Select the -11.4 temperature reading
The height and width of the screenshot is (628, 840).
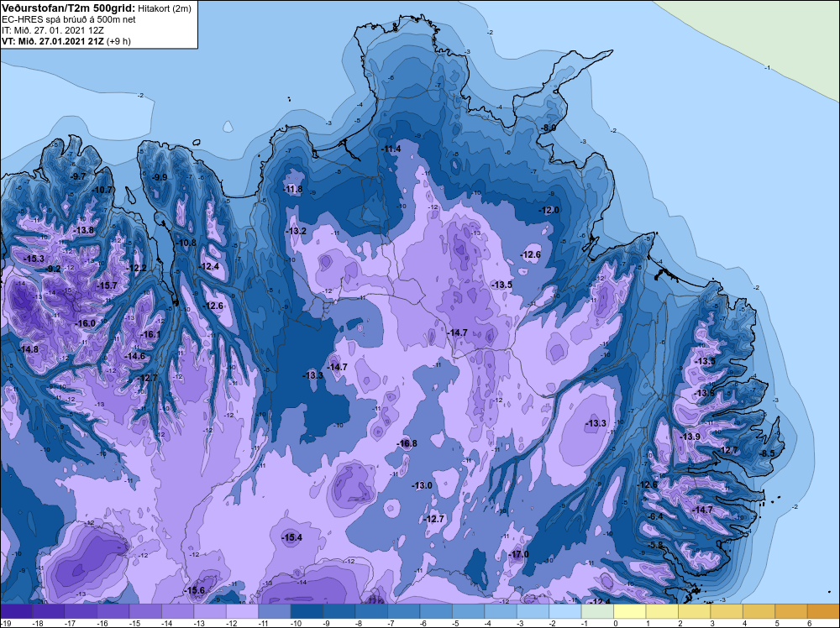click(x=391, y=149)
